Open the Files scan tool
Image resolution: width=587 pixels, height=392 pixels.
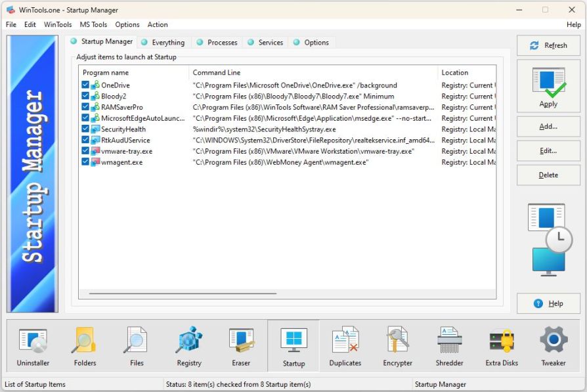click(x=137, y=346)
